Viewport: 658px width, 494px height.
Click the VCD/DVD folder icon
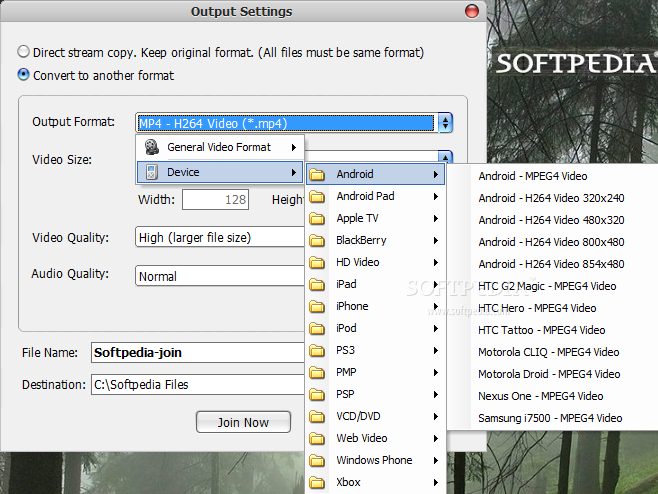(x=317, y=416)
